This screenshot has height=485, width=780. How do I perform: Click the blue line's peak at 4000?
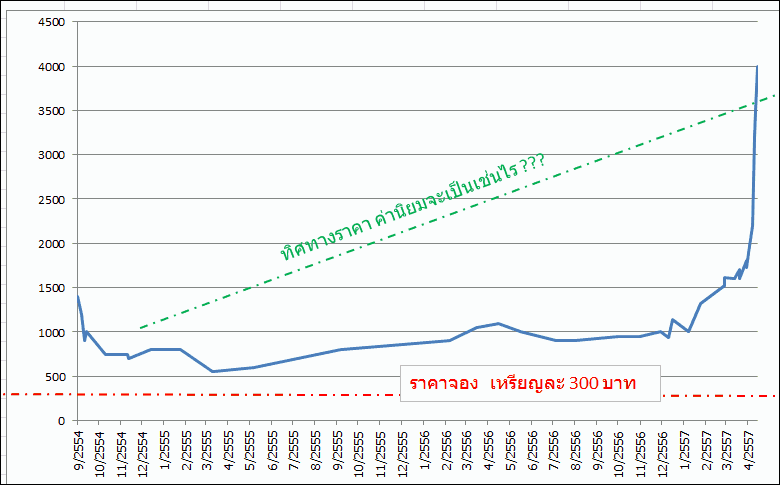click(757, 67)
